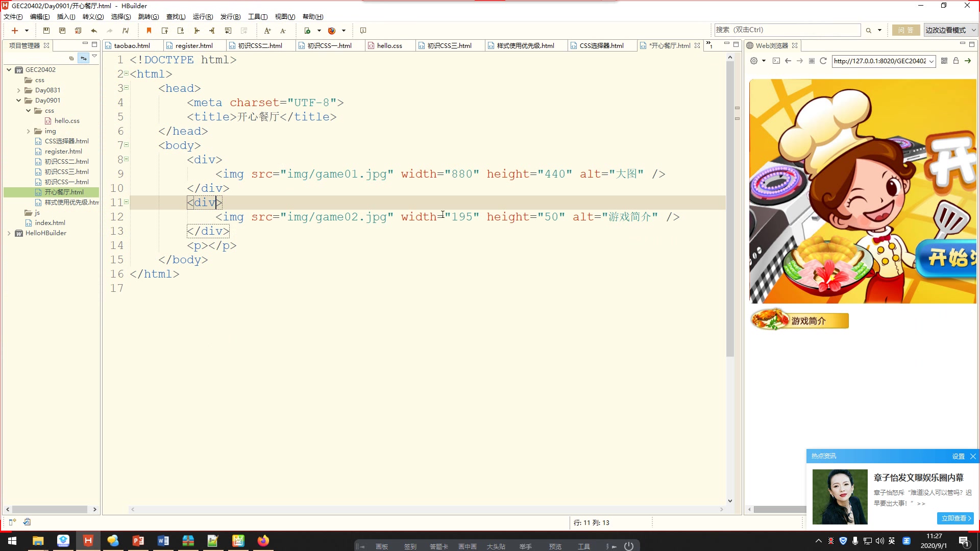This screenshot has width=980, height=551.
Task: Collapse the GEC20402 project node
Action: (x=9, y=70)
